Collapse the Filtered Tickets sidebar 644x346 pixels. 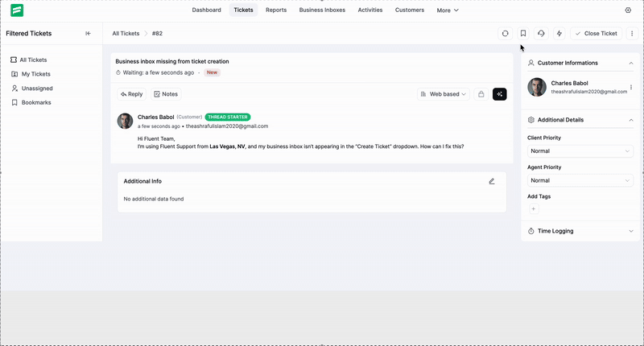click(x=89, y=34)
